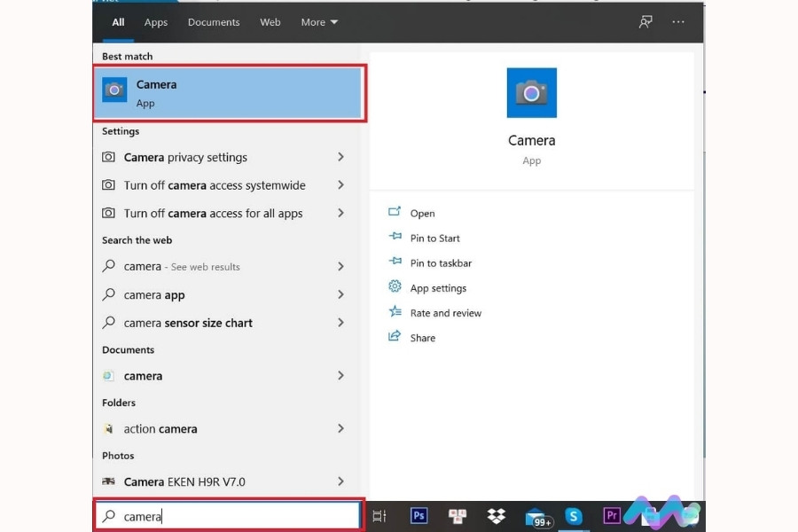Click the Task View taskbar button

[x=379, y=516]
